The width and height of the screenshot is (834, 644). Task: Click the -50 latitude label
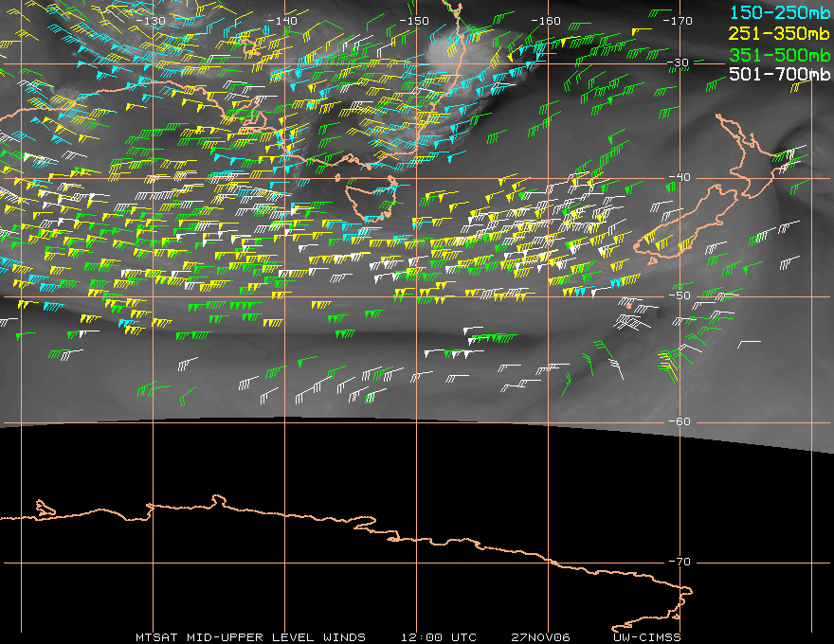680,295
